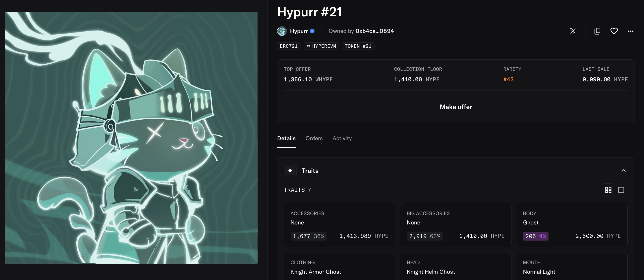
Task: Switch traits to grid view
Action: pos(608,190)
